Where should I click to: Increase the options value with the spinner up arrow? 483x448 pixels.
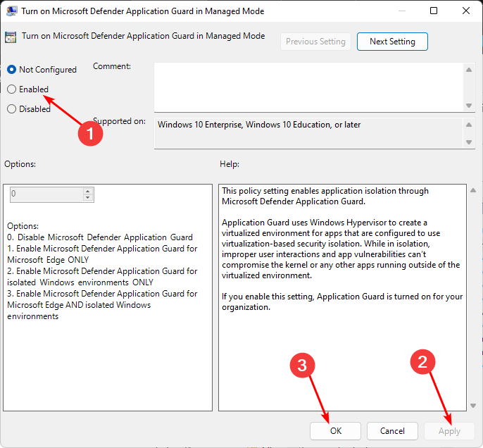coord(87,191)
